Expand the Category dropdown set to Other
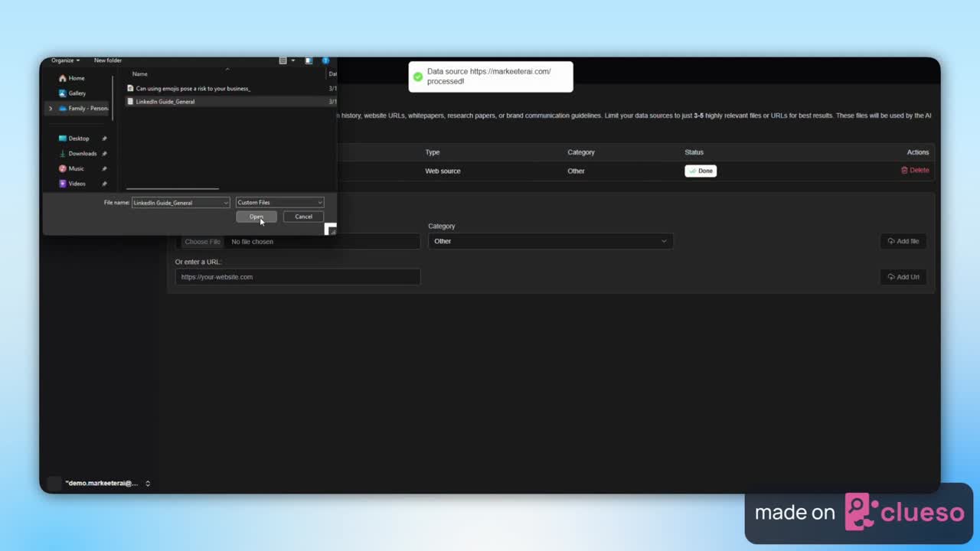 coord(550,241)
